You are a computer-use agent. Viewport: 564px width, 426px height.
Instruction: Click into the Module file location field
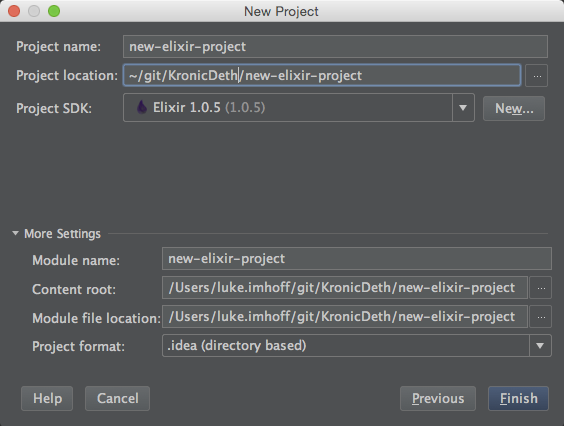coord(345,317)
